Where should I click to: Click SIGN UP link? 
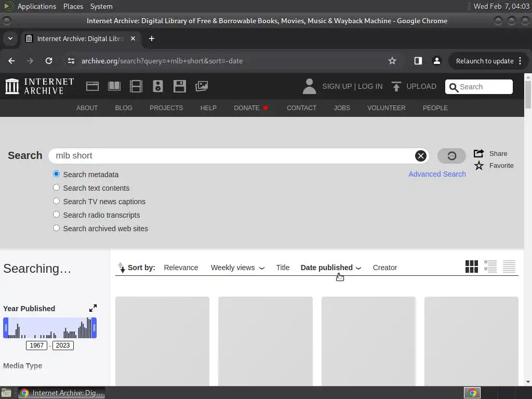click(x=337, y=87)
